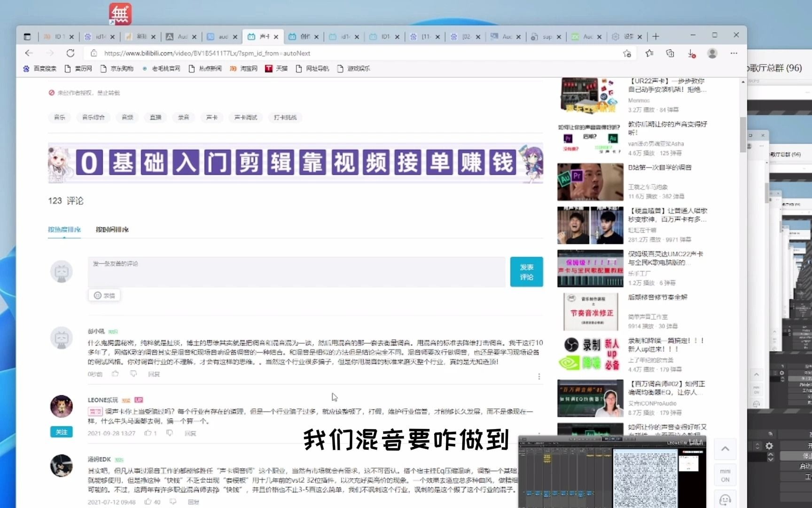Reply to LEONE乐玩 comment via 回复

click(190, 433)
